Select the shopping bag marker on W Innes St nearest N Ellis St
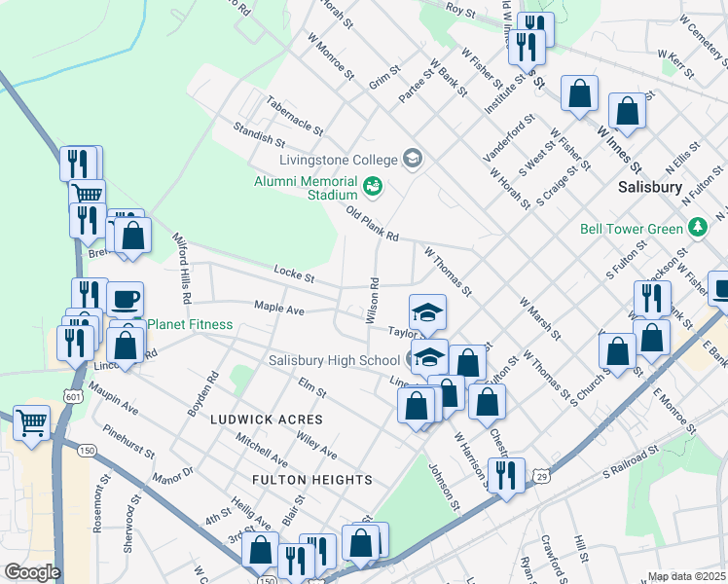Image resolution: width=728 pixels, height=584 pixels. coord(627,111)
